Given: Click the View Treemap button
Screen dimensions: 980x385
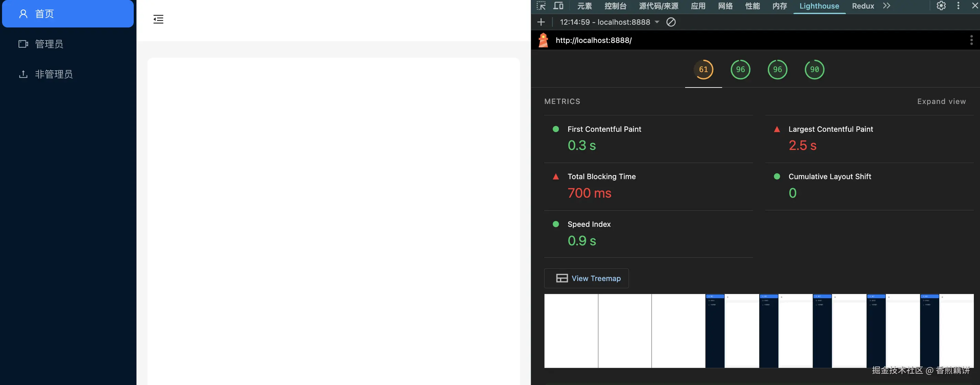Looking at the screenshot, I should pos(586,278).
